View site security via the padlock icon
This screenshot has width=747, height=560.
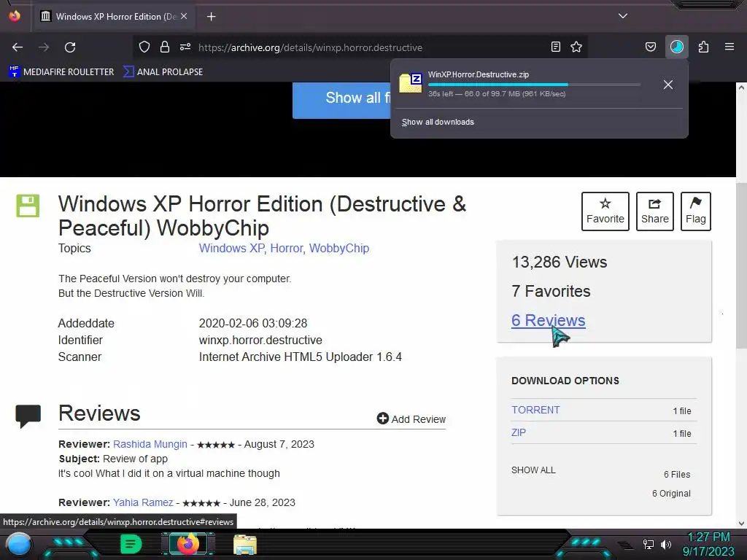(165, 47)
